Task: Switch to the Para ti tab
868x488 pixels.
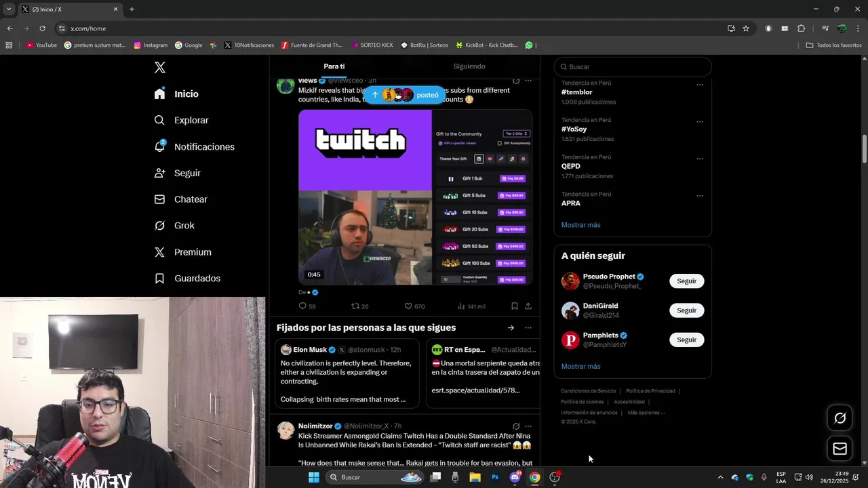Action: 334,66
